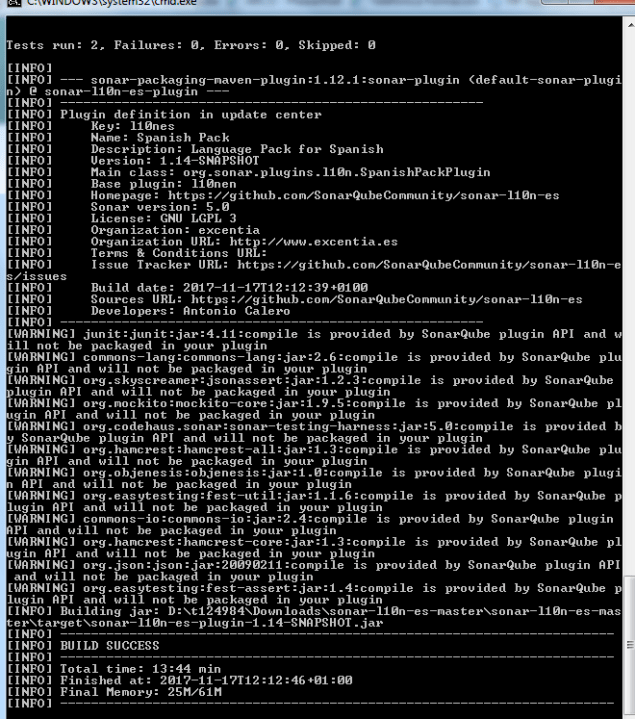
Task: Click the 'Version: 1.14-SNAPSHOT' line
Action: coord(175,161)
